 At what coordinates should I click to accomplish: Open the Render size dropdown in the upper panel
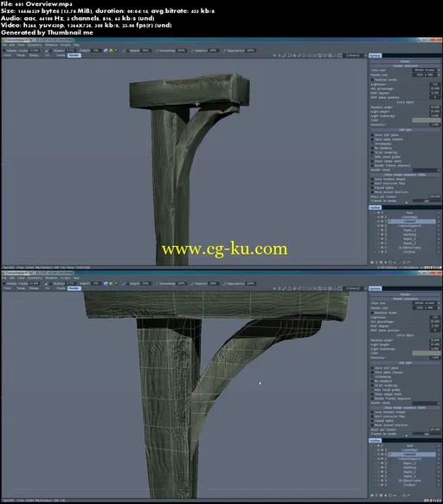(426, 74)
